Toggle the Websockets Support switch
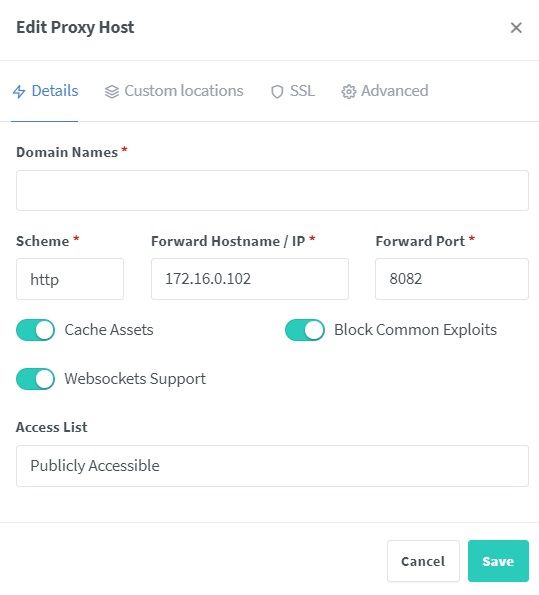Viewport: 539px width, 595px height. click(x=35, y=379)
